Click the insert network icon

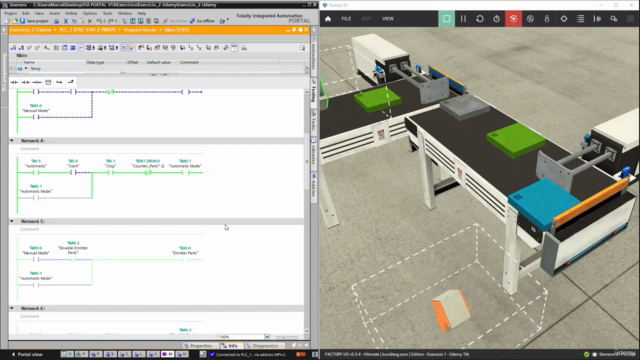[13, 48]
